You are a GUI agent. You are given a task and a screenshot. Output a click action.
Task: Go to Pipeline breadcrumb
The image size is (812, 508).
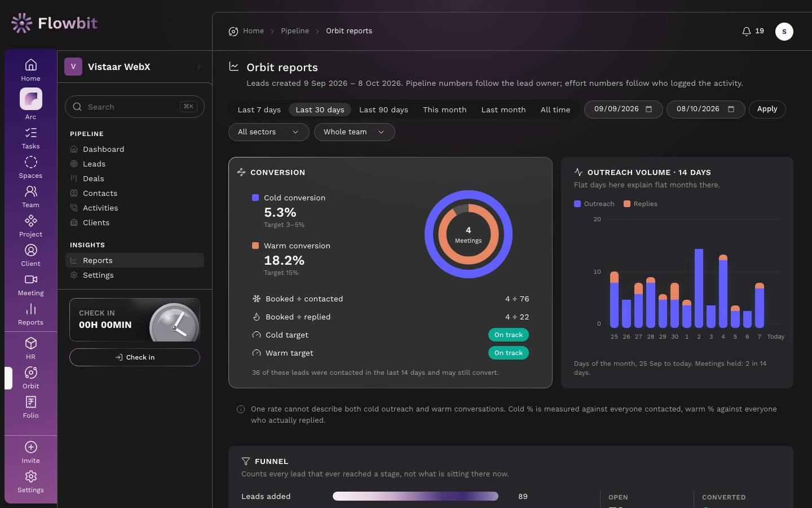295,31
